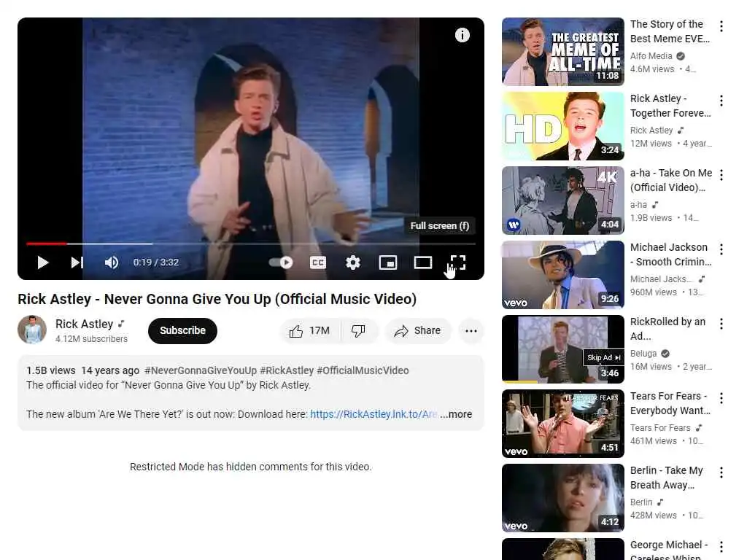This screenshot has width=747, height=560.
Task: Skip to next video with next button
Action: [x=77, y=262]
